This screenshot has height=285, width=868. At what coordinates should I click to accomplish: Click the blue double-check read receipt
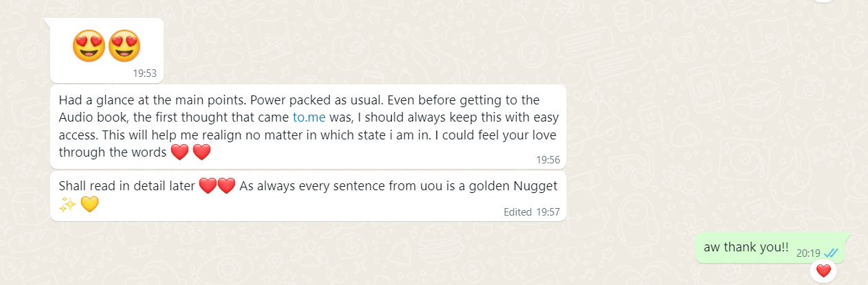[x=830, y=253]
